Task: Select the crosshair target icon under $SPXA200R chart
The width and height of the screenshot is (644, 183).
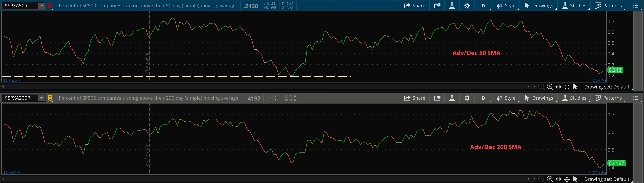Action: point(567,179)
